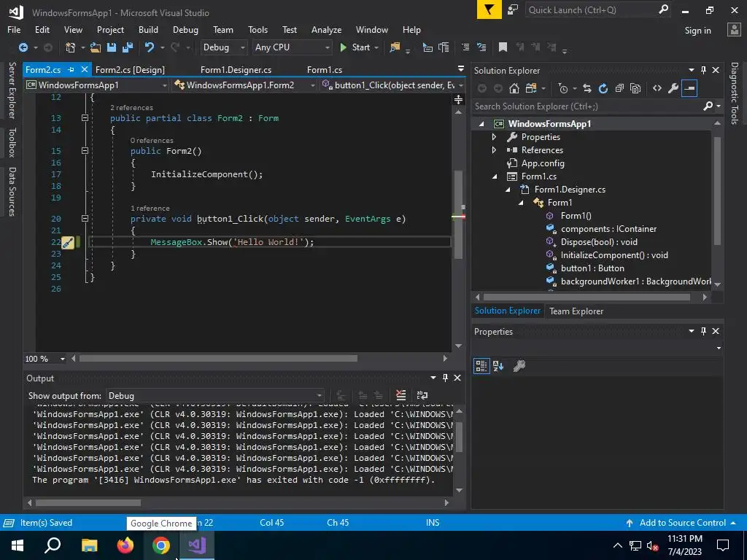Toggle word wrap in Output panel

(422, 395)
